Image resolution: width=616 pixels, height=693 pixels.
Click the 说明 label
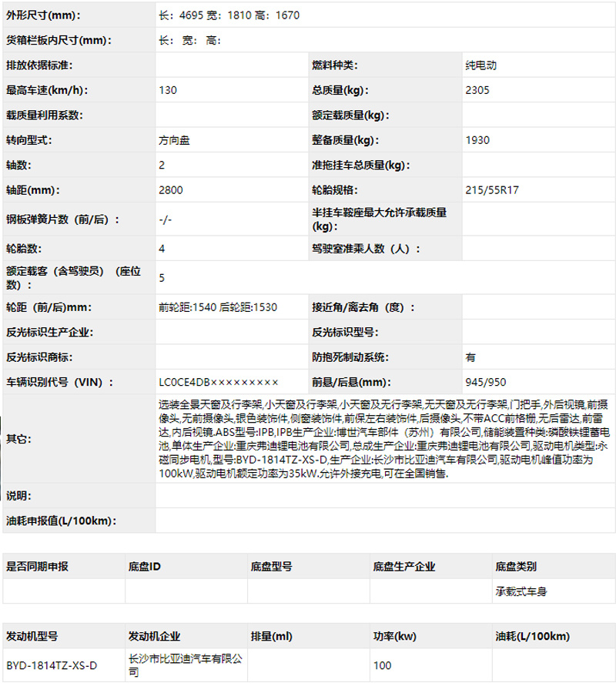coord(18,496)
